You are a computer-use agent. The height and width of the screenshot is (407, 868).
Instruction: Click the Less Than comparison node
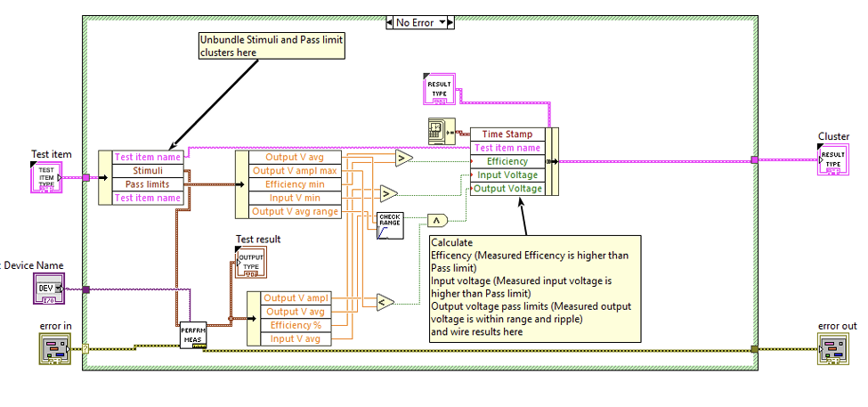click(385, 302)
